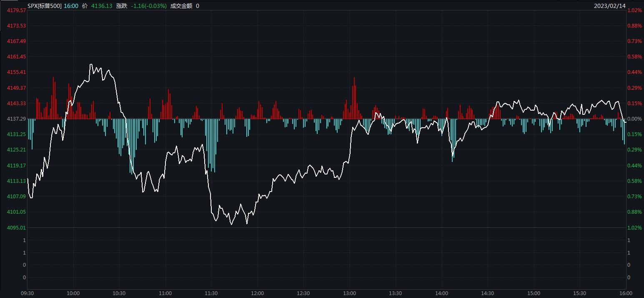
Task: Select the 14:30 time axis marker
Action: (x=487, y=293)
